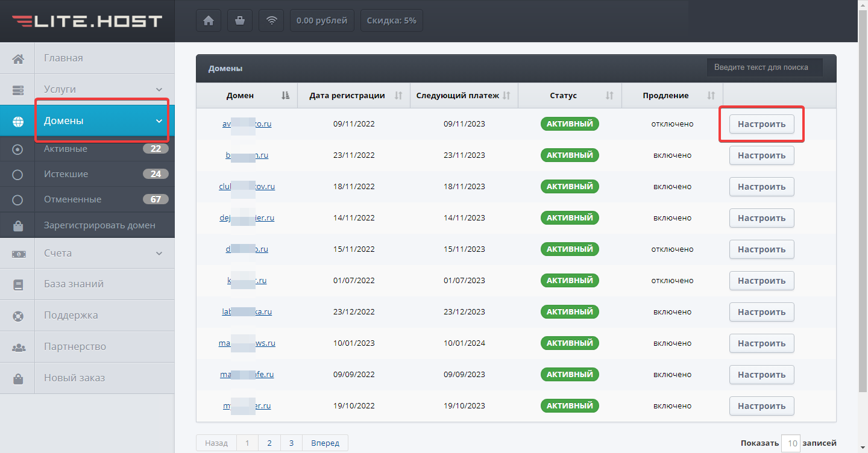Click the globe icon beside Домены
The width and height of the screenshot is (868, 453).
18,121
